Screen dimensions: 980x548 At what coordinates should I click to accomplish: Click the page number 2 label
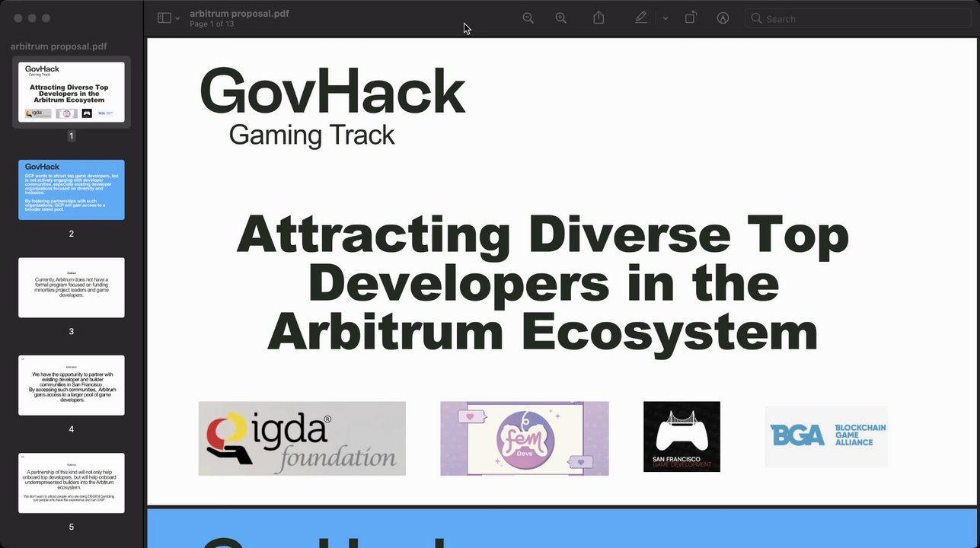coord(72,234)
